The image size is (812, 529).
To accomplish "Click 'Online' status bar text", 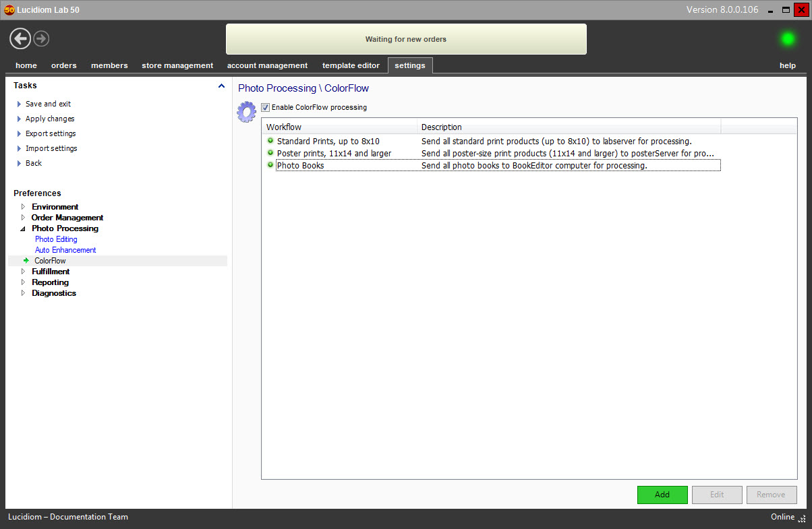I will pyautogui.click(x=783, y=517).
